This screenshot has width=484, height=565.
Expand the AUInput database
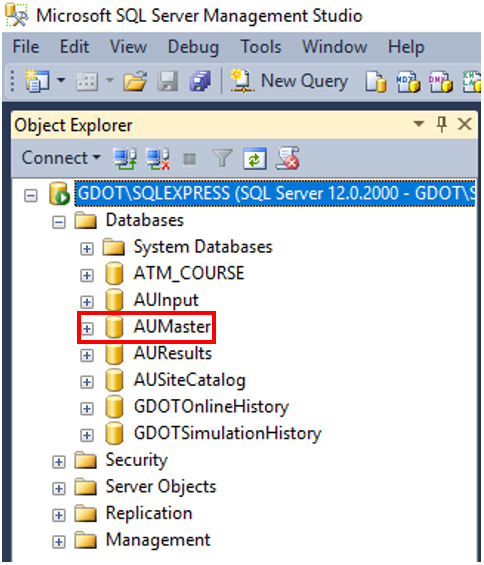(87, 302)
